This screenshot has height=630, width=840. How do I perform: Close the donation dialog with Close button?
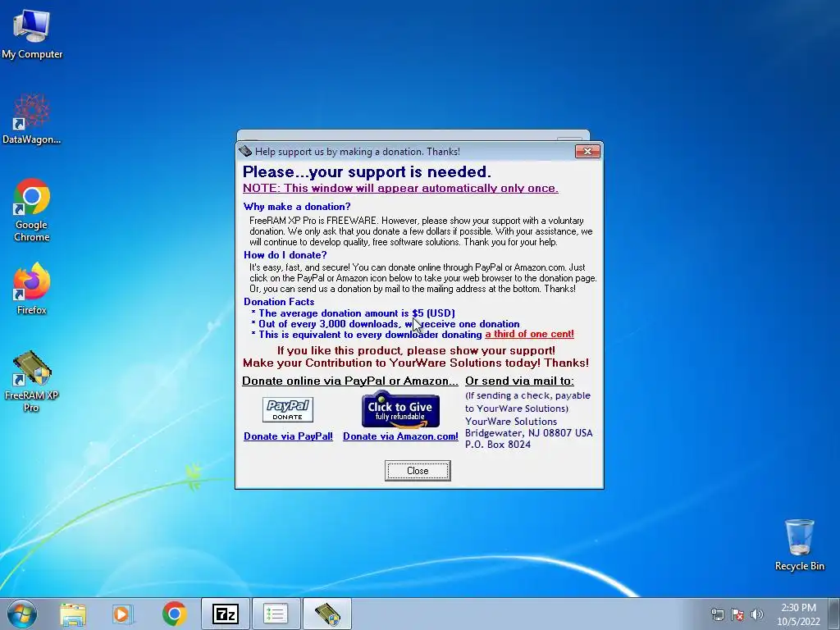coord(418,471)
